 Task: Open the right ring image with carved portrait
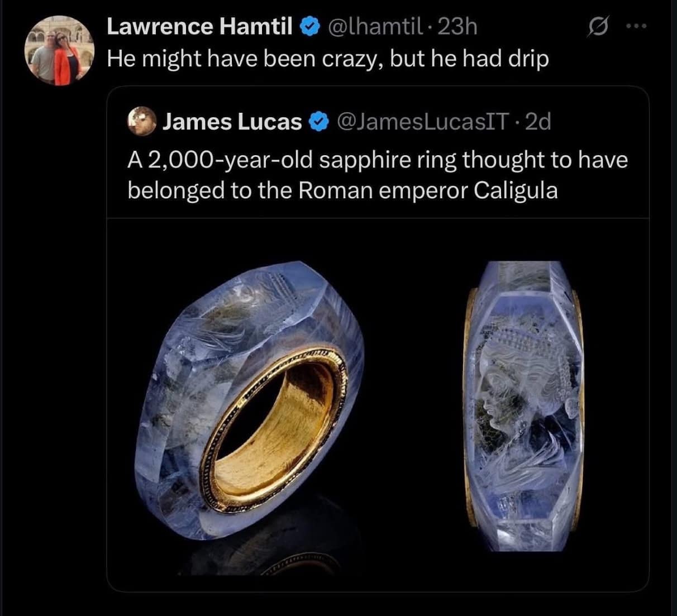click(524, 405)
